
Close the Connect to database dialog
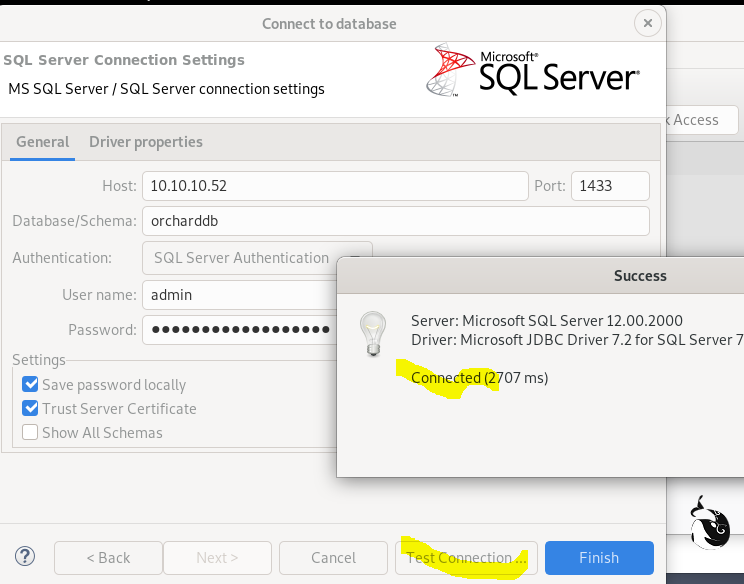click(x=648, y=23)
